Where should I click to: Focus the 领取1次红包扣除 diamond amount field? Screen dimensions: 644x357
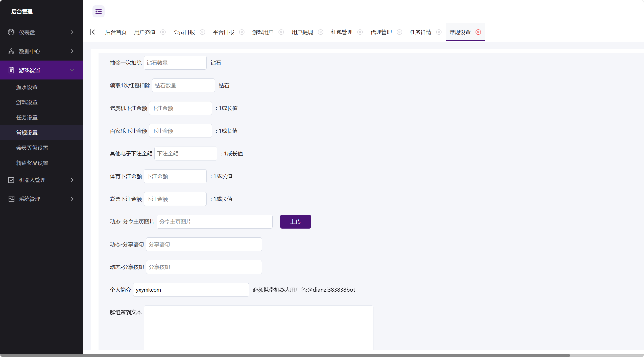point(183,85)
